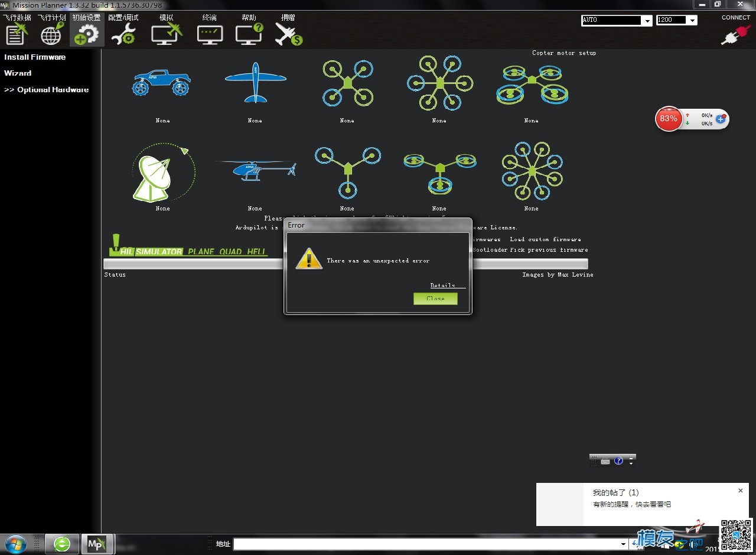Expand the taskbar address bar dropdown
Image resolution: width=756 pixels, height=555 pixels.
pos(624,544)
